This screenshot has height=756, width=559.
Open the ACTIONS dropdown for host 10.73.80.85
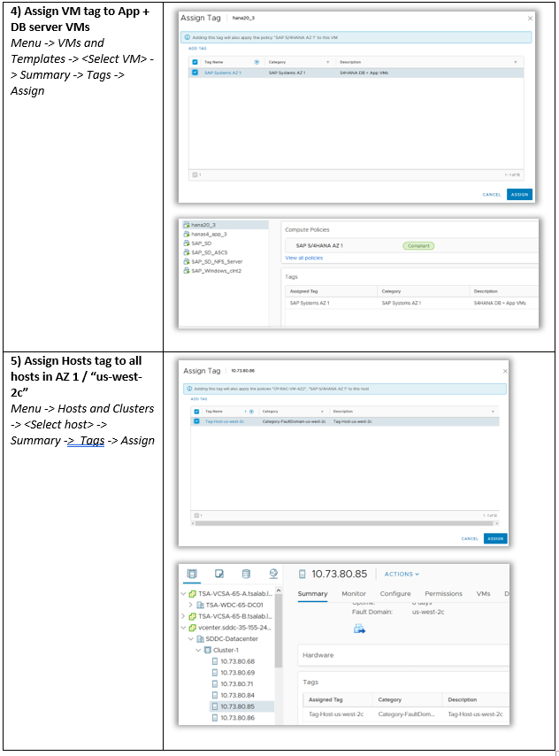pyautogui.click(x=402, y=574)
